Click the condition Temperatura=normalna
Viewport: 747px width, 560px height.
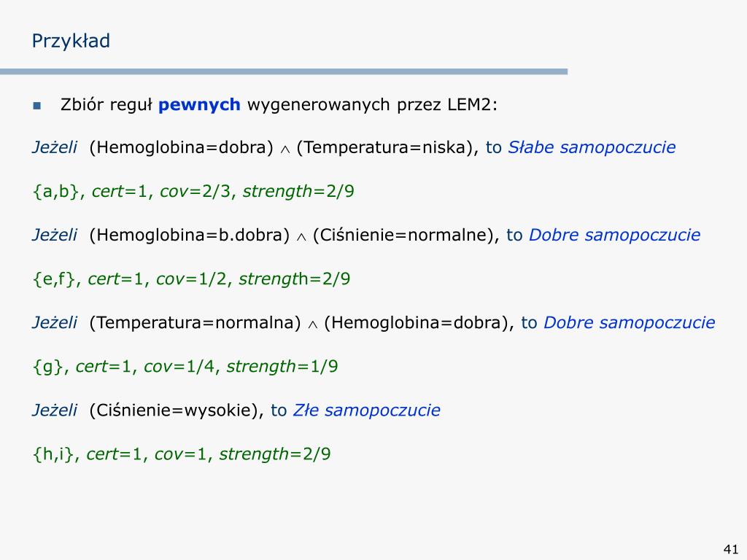coord(195,323)
